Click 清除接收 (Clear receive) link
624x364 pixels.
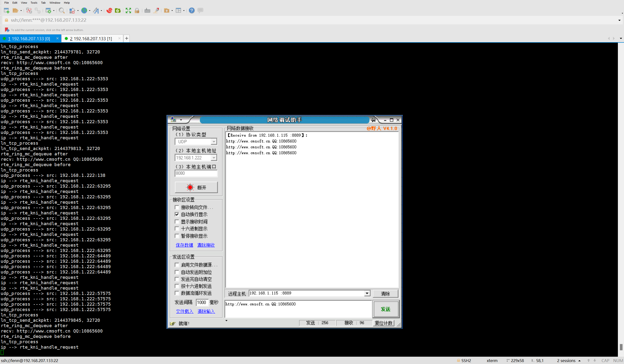coord(206,245)
